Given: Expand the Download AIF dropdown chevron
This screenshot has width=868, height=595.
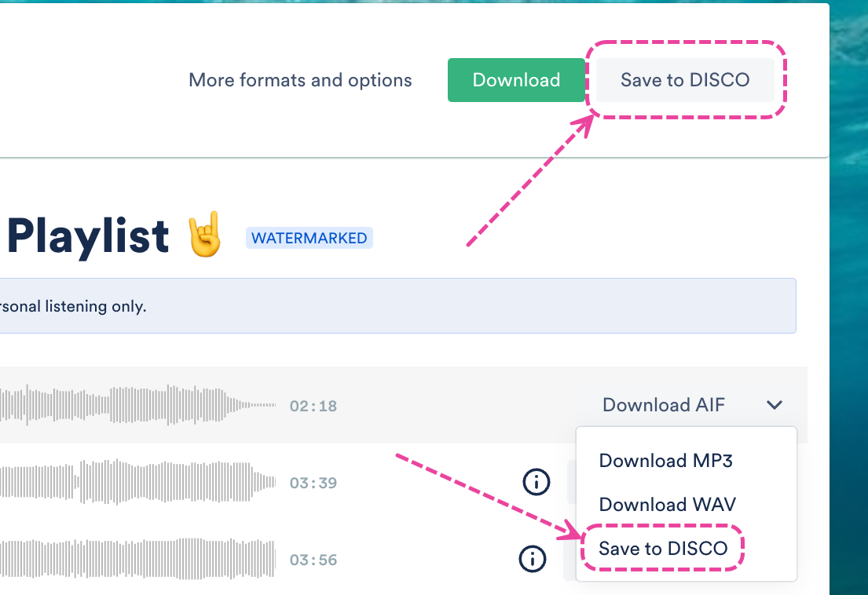Looking at the screenshot, I should [775, 405].
